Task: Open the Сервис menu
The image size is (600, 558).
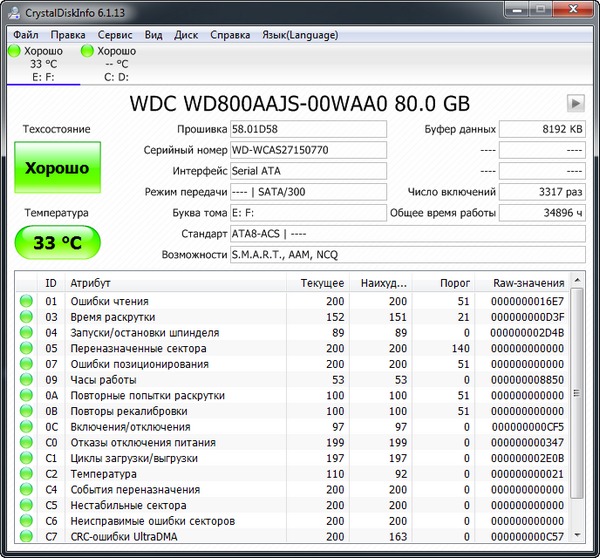Action: 114,34
